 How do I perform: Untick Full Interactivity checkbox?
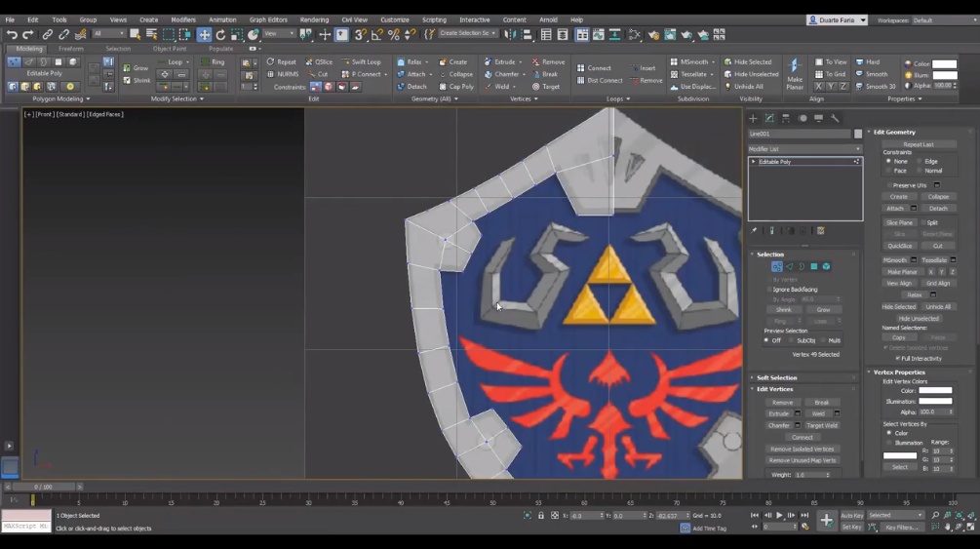[x=897, y=358]
